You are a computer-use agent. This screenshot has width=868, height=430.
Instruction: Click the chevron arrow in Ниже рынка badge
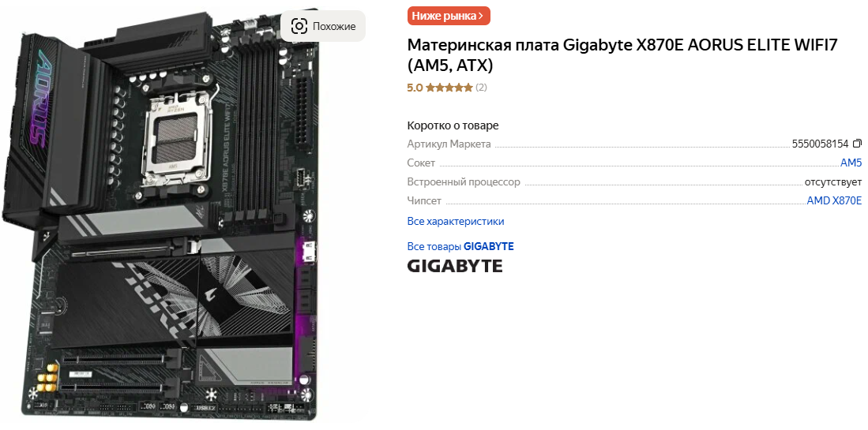480,16
